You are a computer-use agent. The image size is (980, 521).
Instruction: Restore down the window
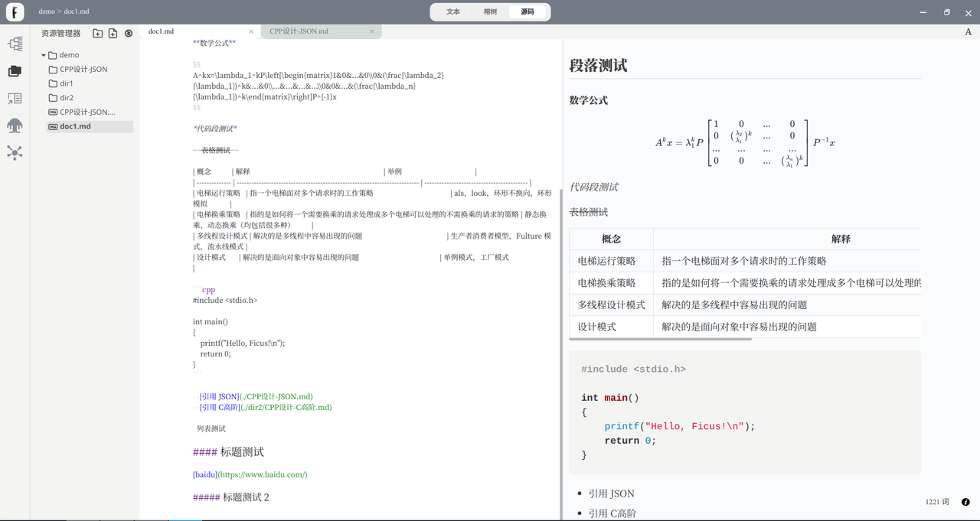pyautogui.click(x=947, y=11)
